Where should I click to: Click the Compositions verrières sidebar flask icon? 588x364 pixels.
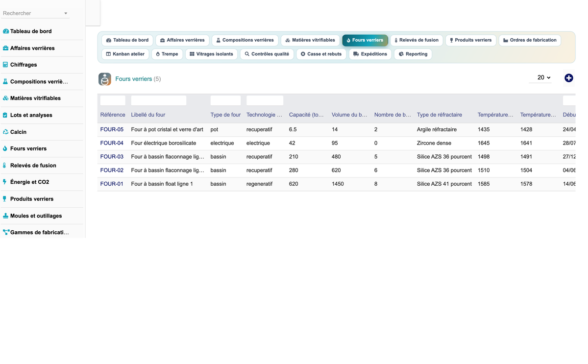(x=5, y=82)
